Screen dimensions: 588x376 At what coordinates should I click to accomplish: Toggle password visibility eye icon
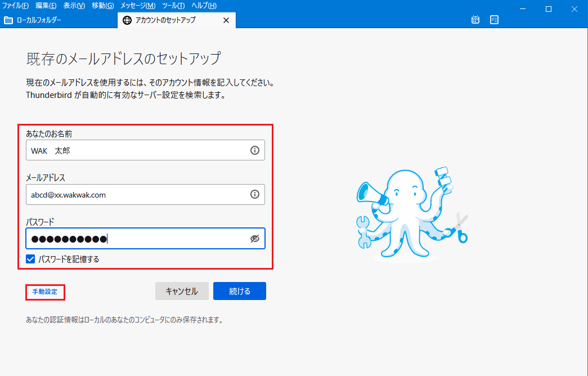pyautogui.click(x=255, y=239)
